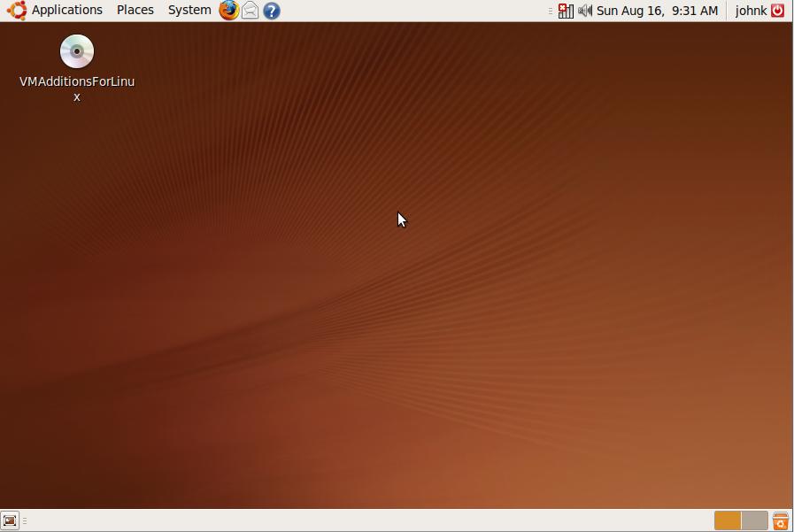Show calendar from the date and time
The width and height of the screenshot is (794, 532).
tap(657, 11)
